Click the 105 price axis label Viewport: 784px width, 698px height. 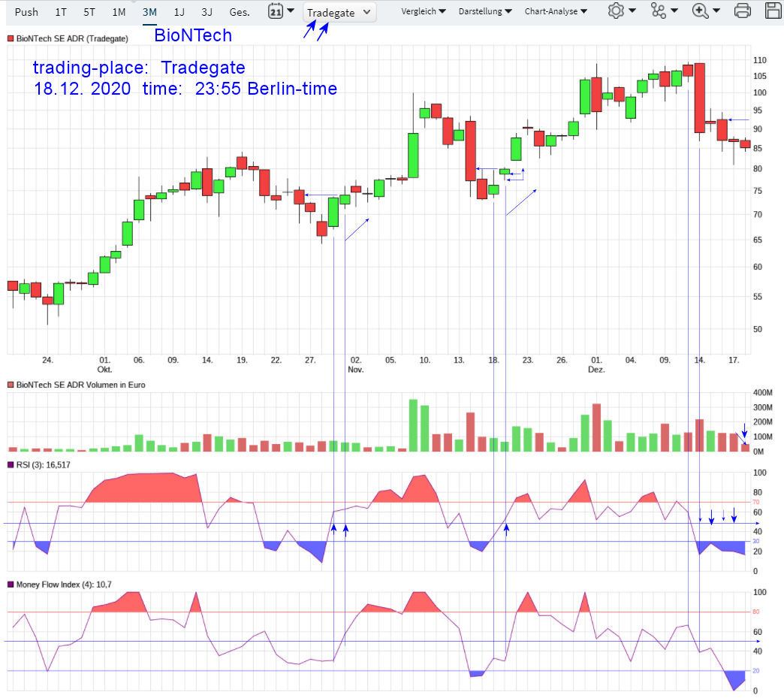click(x=759, y=76)
